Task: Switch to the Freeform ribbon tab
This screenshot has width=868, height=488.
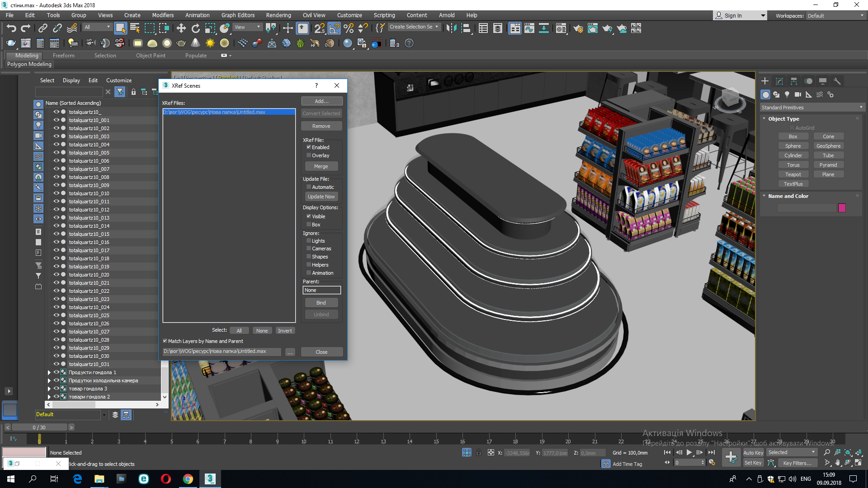Action: tap(63, 56)
